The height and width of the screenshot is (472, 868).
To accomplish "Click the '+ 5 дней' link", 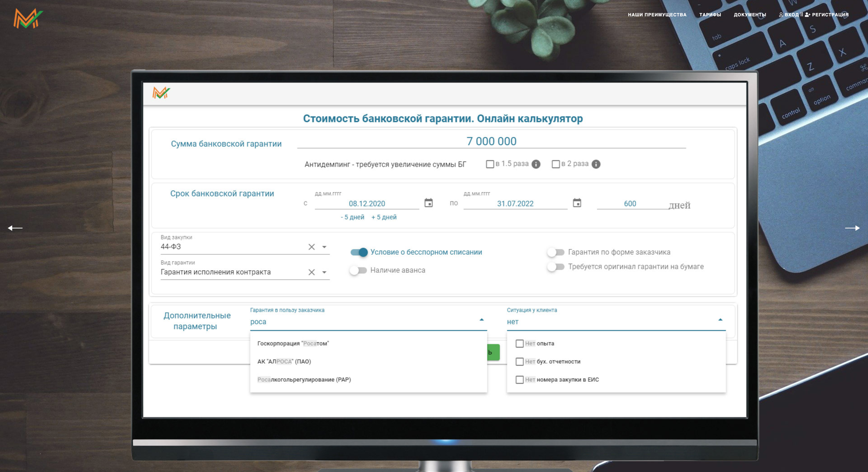I will 384,217.
